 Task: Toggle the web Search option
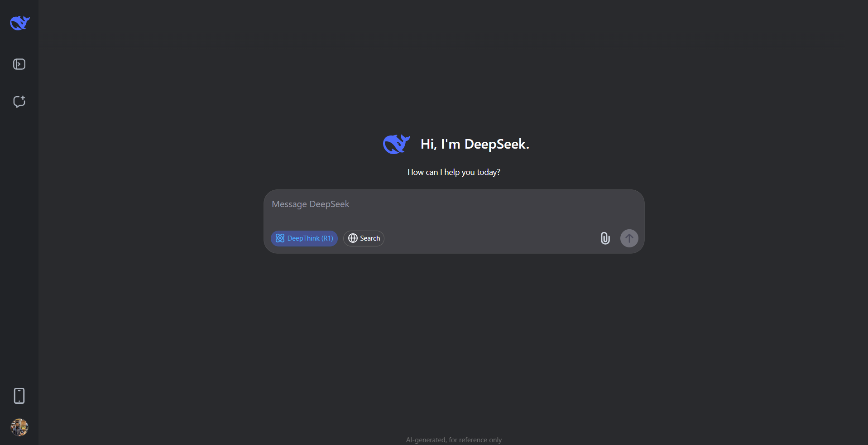tap(364, 238)
